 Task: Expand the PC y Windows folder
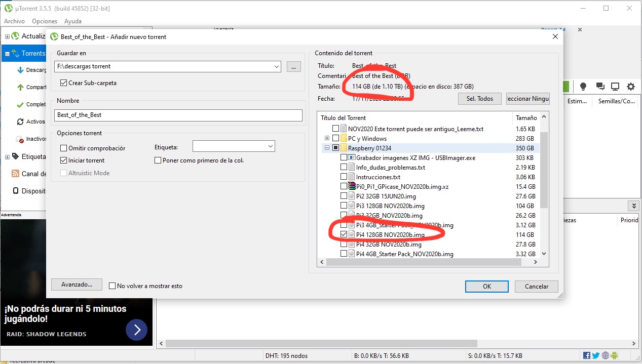pos(327,138)
